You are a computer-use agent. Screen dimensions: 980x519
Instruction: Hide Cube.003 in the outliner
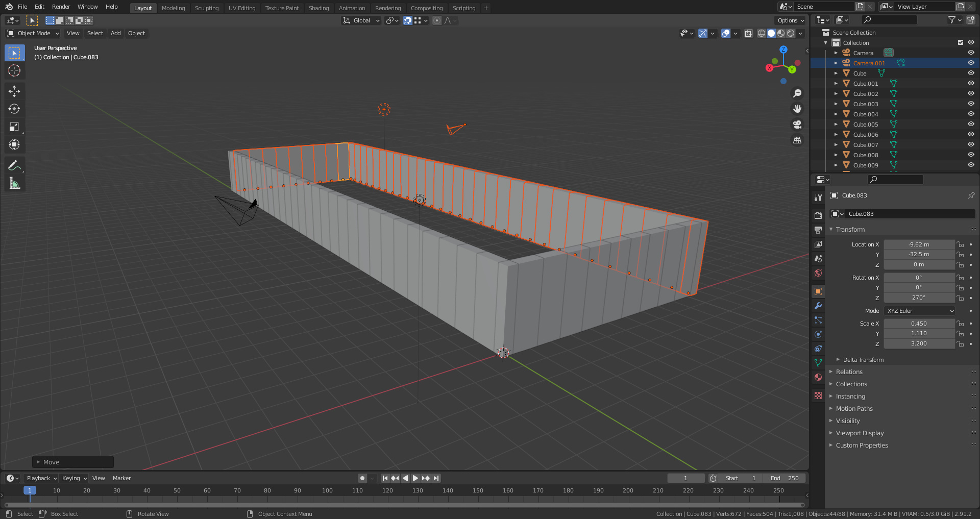[x=971, y=104]
